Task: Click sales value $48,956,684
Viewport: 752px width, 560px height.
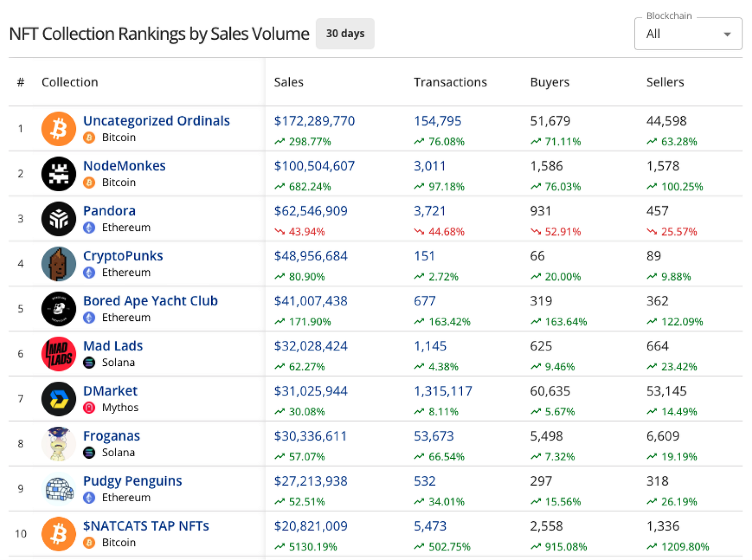Action: point(311,256)
